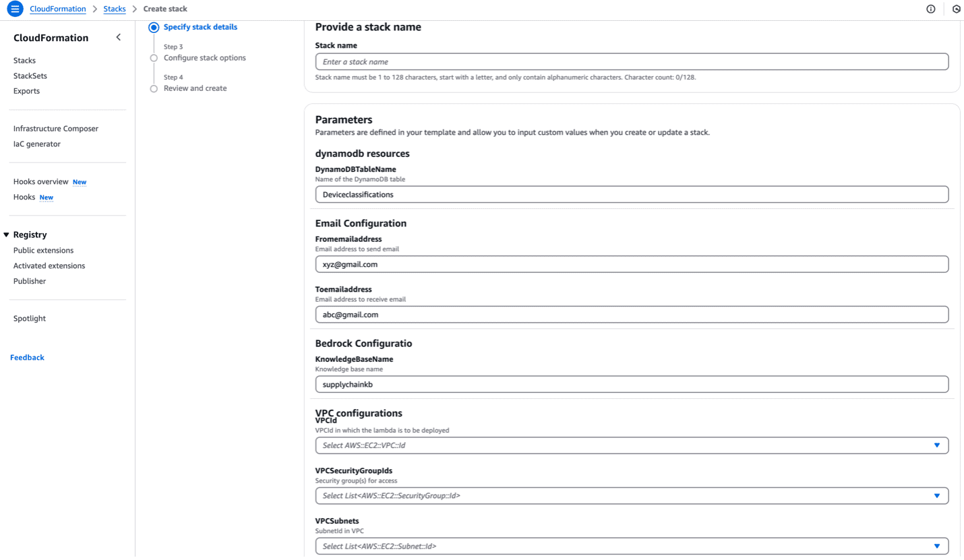Collapse the CloudFormation side navigation panel
Screen dimensions: 964x560
pos(119,38)
